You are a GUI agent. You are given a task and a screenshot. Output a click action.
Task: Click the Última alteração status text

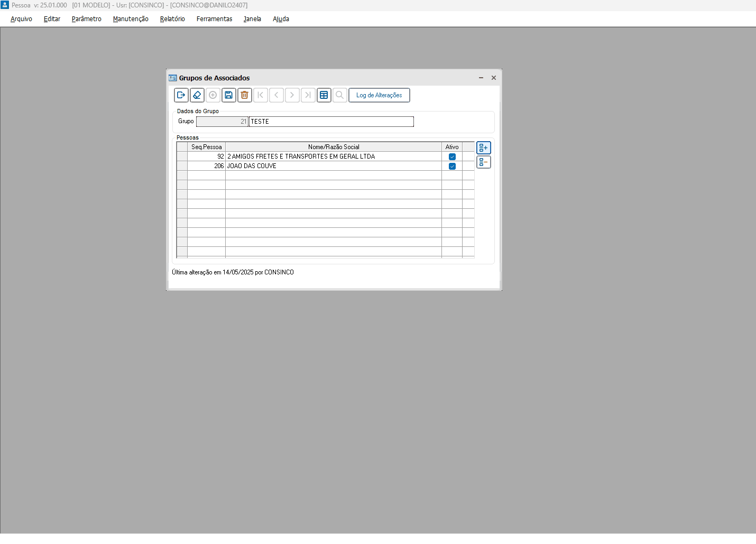(x=233, y=272)
